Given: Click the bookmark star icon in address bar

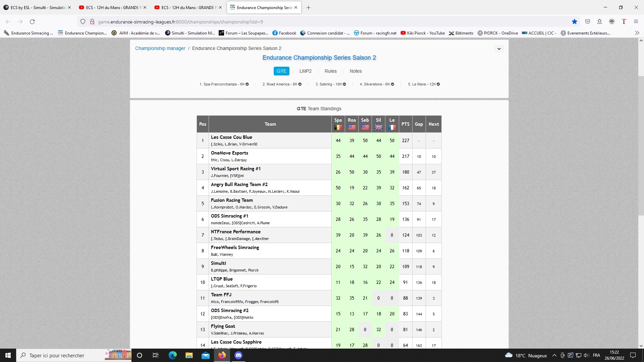Looking at the screenshot, I should 574,22.
